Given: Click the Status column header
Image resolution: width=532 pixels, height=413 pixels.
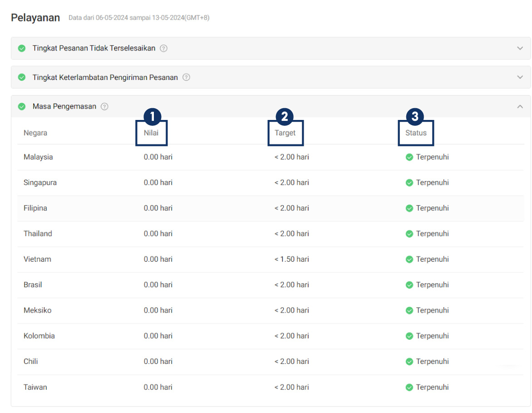Looking at the screenshot, I should point(416,133).
